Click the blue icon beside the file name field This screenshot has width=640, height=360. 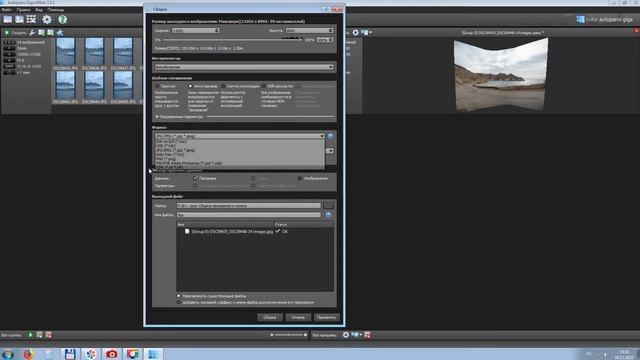pos(328,215)
